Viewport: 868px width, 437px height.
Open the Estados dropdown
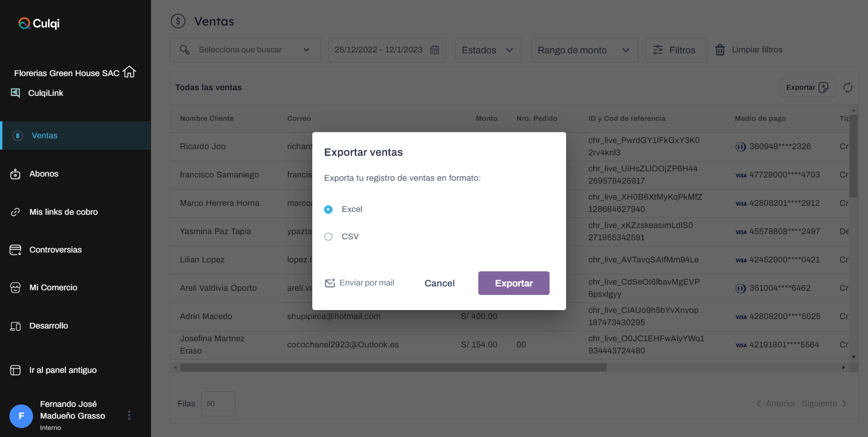(488, 50)
